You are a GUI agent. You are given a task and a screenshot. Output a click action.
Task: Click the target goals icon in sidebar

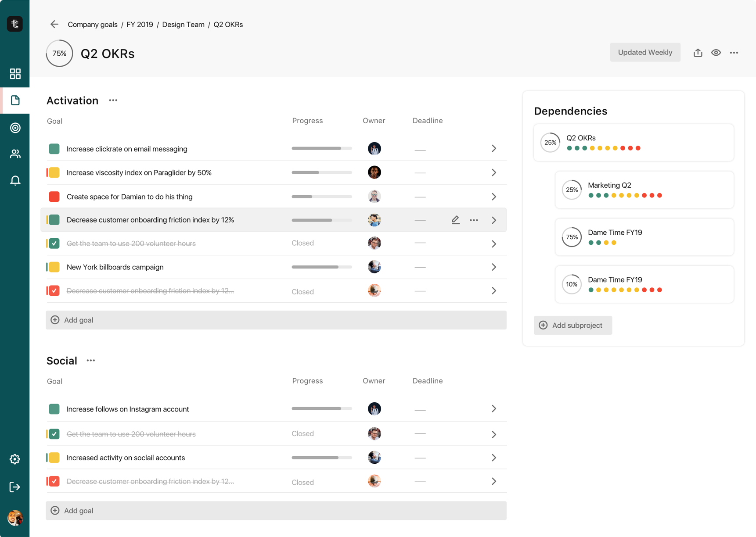click(15, 128)
